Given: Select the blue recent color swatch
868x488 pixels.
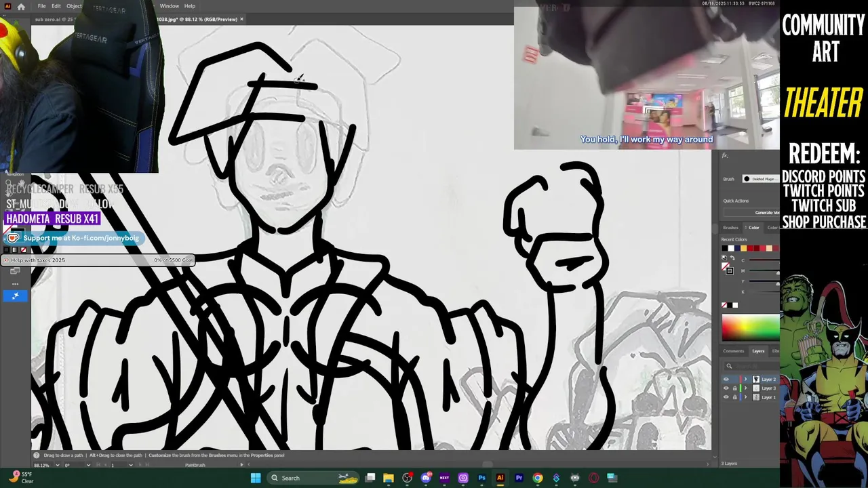Looking at the screenshot, I should pyautogui.click(x=737, y=248).
